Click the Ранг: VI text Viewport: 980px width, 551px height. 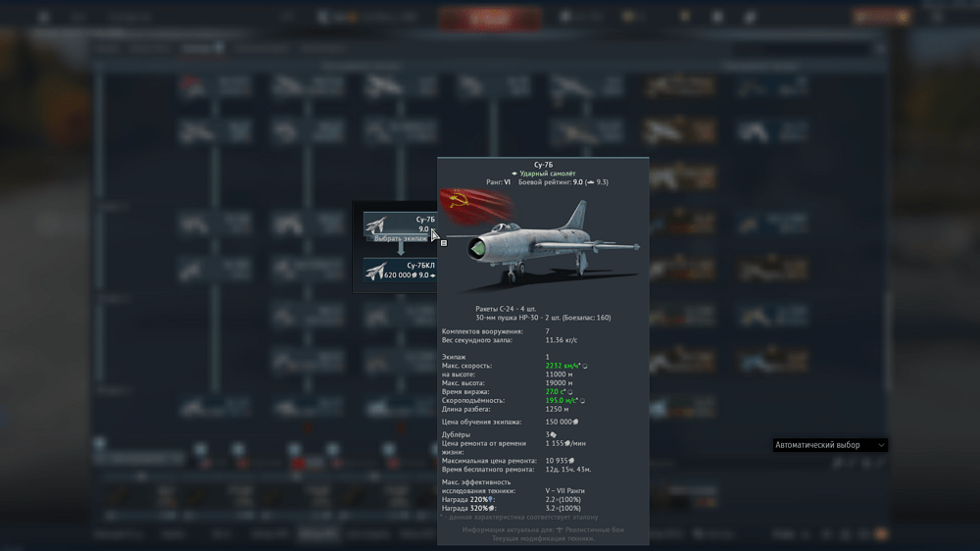[x=498, y=182]
